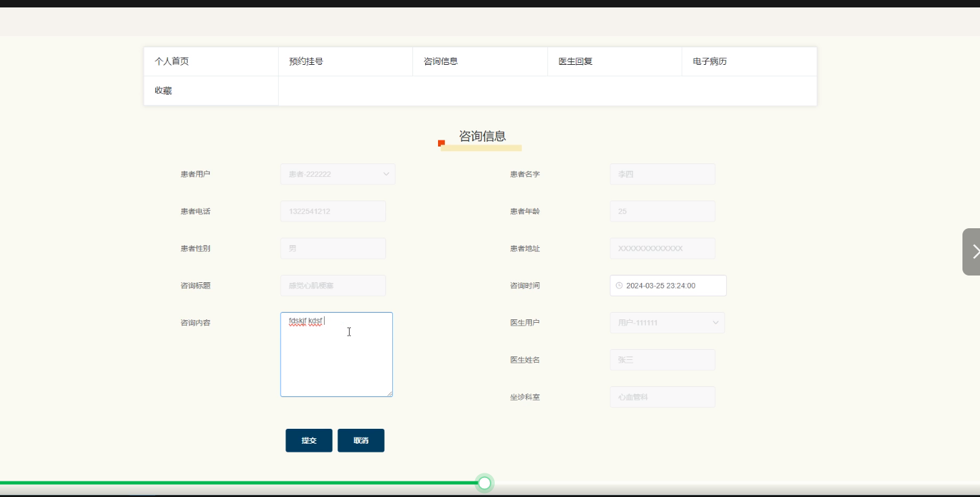Submit the form with 提交 button
This screenshot has height=497, width=980.
(x=309, y=440)
